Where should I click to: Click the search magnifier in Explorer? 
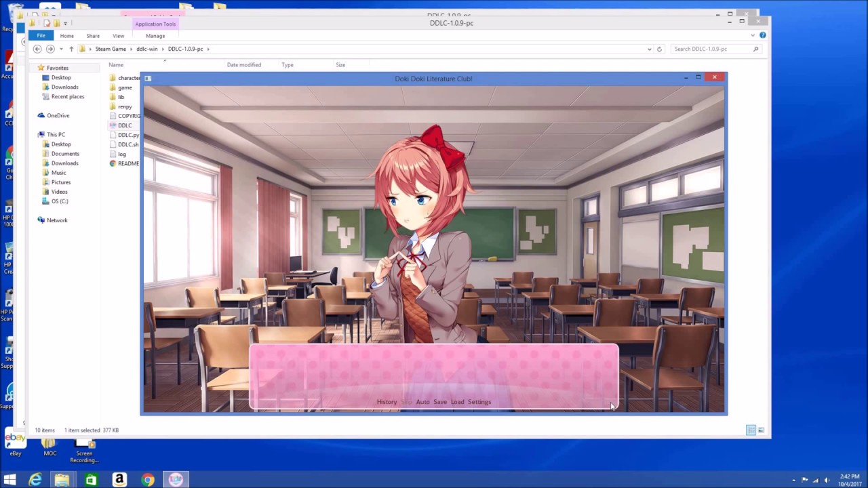click(x=755, y=49)
